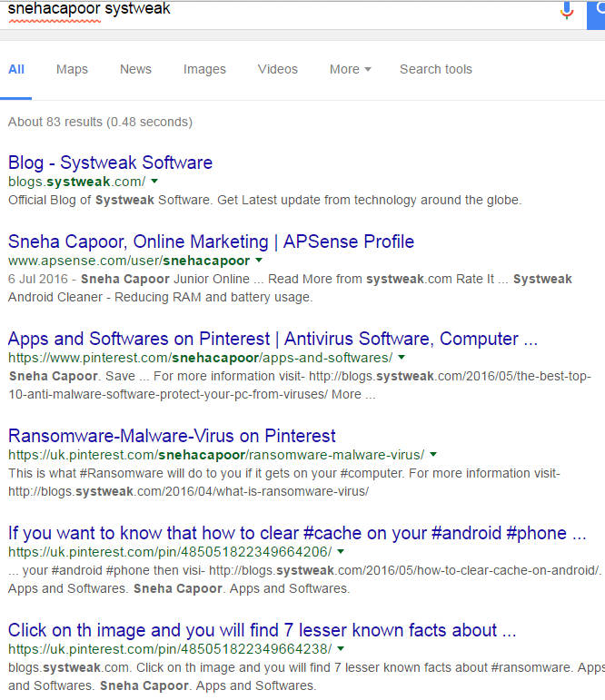This screenshot has height=700, width=605.
Task: Click the microphone voice search icon
Action: [x=567, y=11]
